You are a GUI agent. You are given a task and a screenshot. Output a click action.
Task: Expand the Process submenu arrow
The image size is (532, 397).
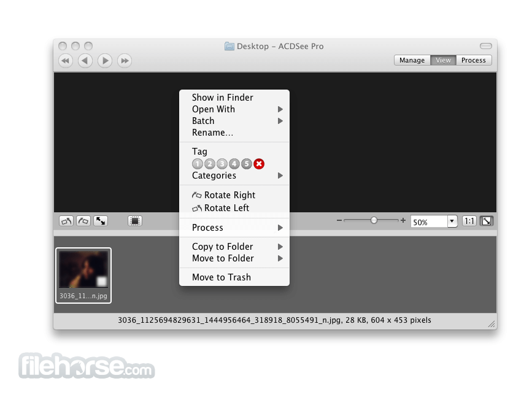pos(280,228)
